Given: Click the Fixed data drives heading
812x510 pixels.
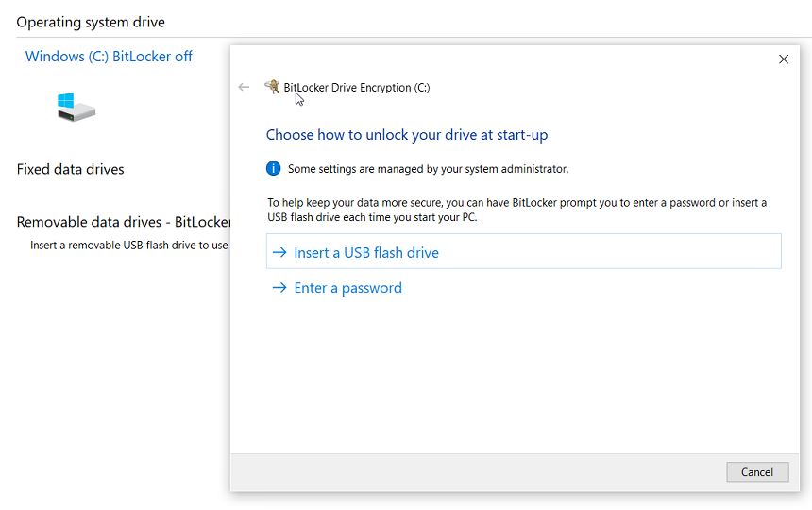Looking at the screenshot, I should [x=71, y=170].
